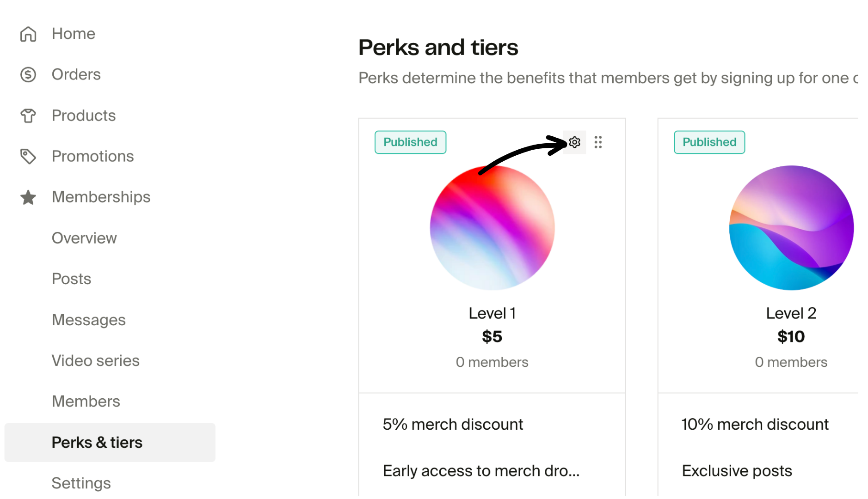The height and width of the screenshot is (499, 868).
Task: Open settings gear on the Level 1 tier card
Action: pos(574,142)
